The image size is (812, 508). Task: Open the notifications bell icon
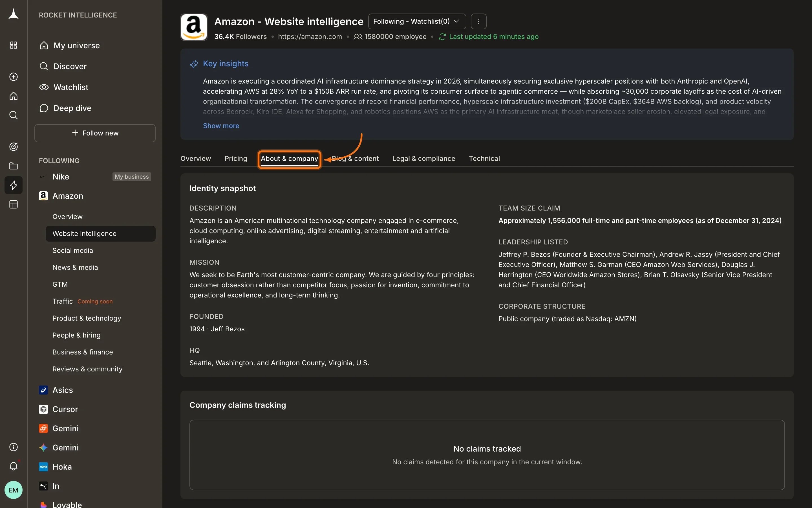pyautogui.click(x=14, y=466)
